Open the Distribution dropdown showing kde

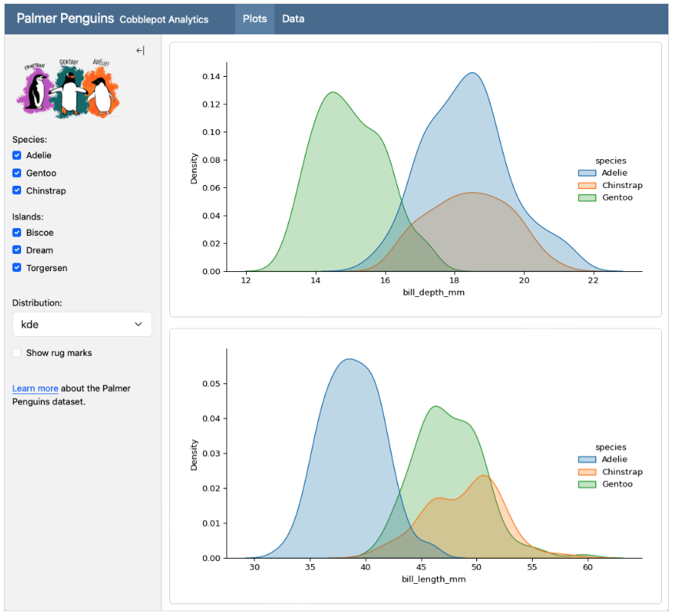click(x=82, y=324)
